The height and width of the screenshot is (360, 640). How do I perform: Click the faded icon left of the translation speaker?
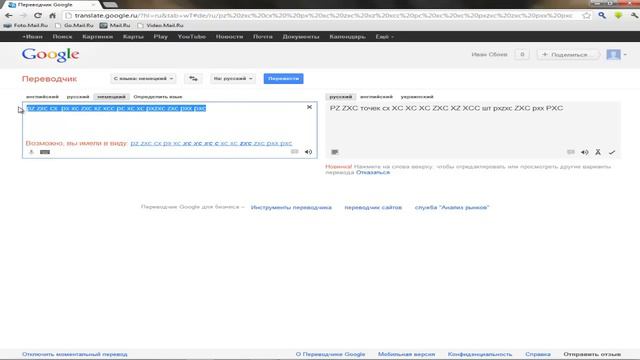pyautogui.click(x=571, y=152)
